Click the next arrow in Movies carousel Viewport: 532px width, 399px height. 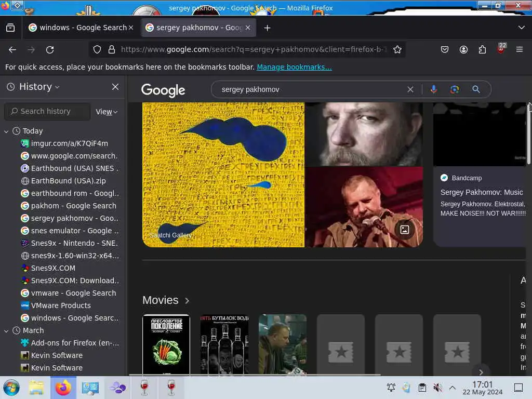pos(481,372)
